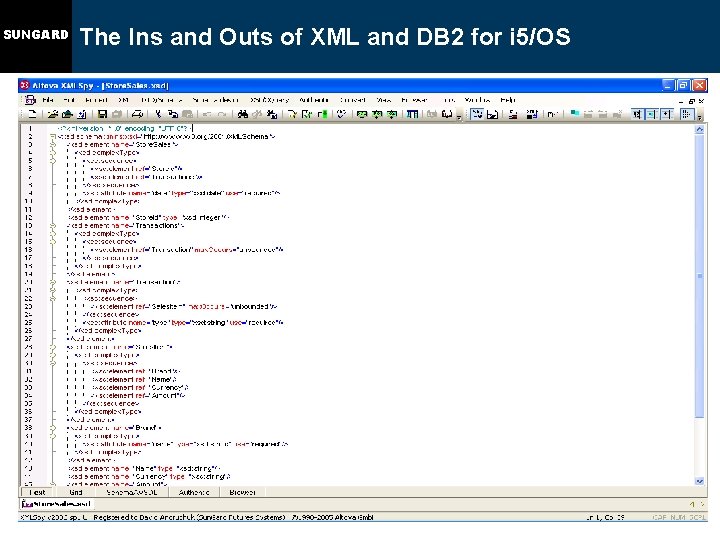Image resolution: width=720 pixels, height=540 pixels.
Task: Click the Save diskette icon
Action: 102,114
